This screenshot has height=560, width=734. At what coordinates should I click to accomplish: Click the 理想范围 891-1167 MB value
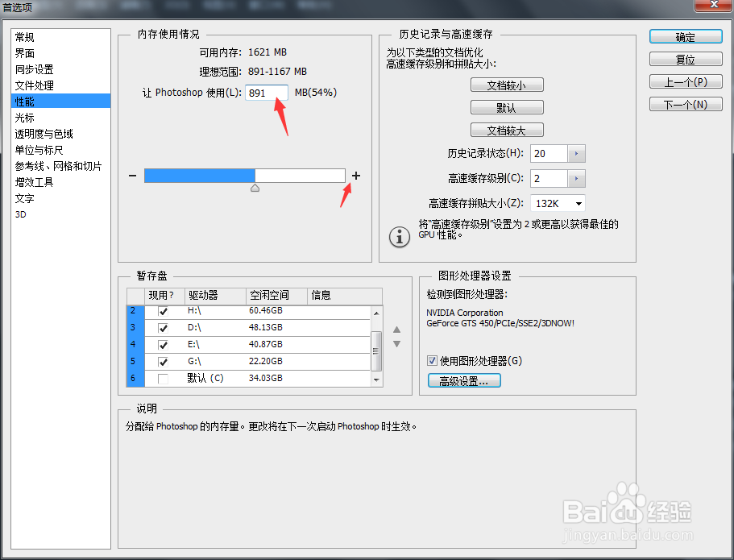coord(277,72)
